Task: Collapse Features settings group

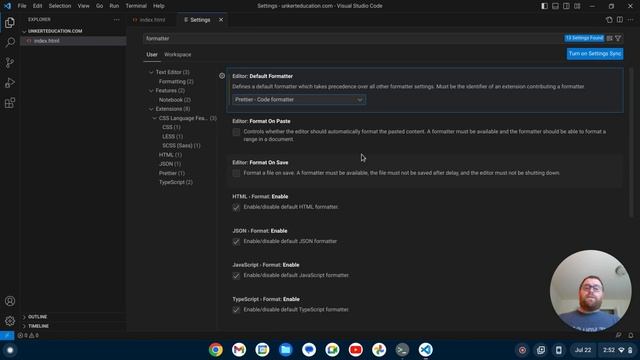Action: tap(151, 91)
